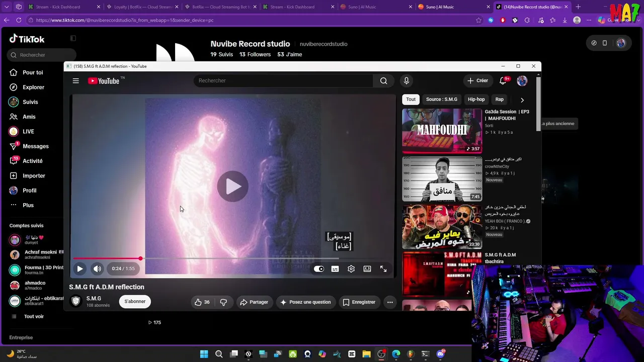This screenshot has height=362, width=644.
Task: Save the video with Enregistrer
Action: [x=359, y=302]
